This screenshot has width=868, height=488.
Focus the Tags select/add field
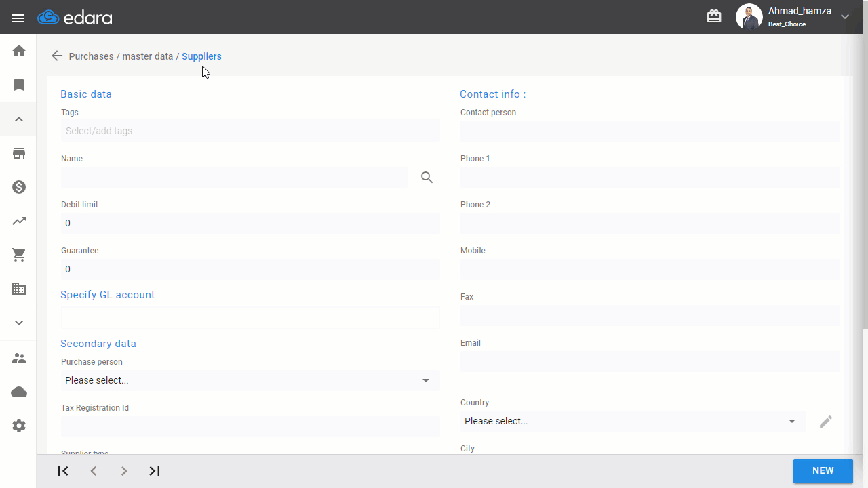(x=250, y=131)
